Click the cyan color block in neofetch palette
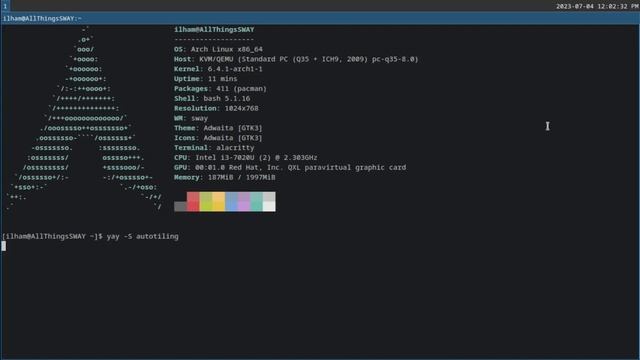 [256, 202]
